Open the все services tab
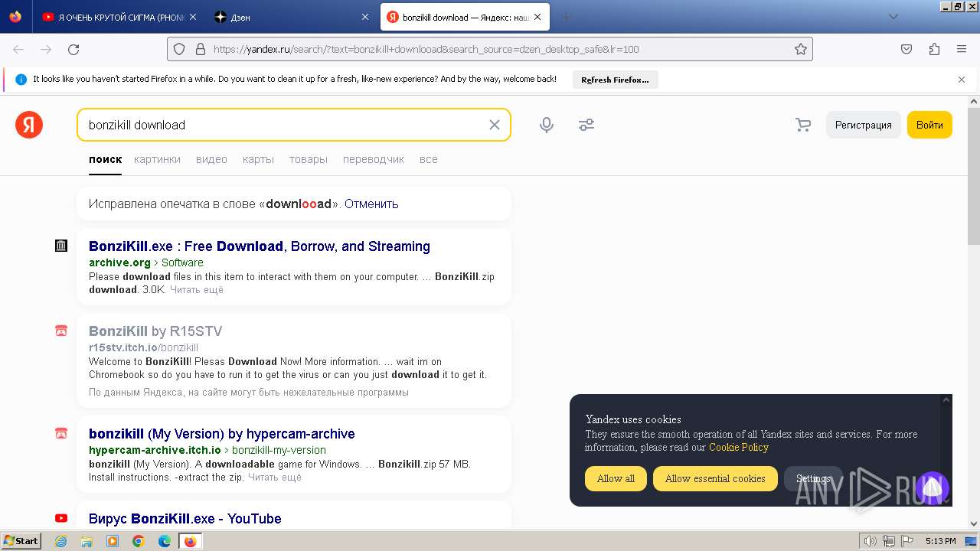This screenshot has height=551, width=980. click(x=429, y=159)
